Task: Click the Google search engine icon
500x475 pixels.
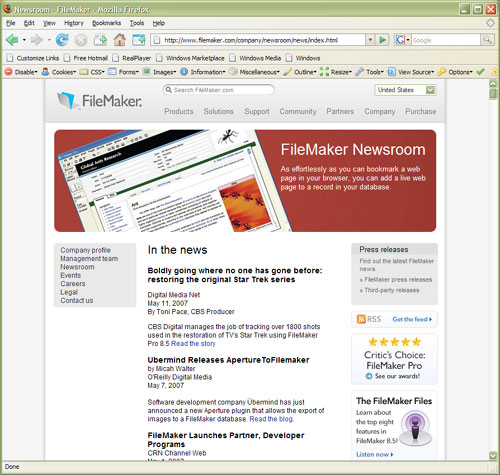Action: [400, 40]
